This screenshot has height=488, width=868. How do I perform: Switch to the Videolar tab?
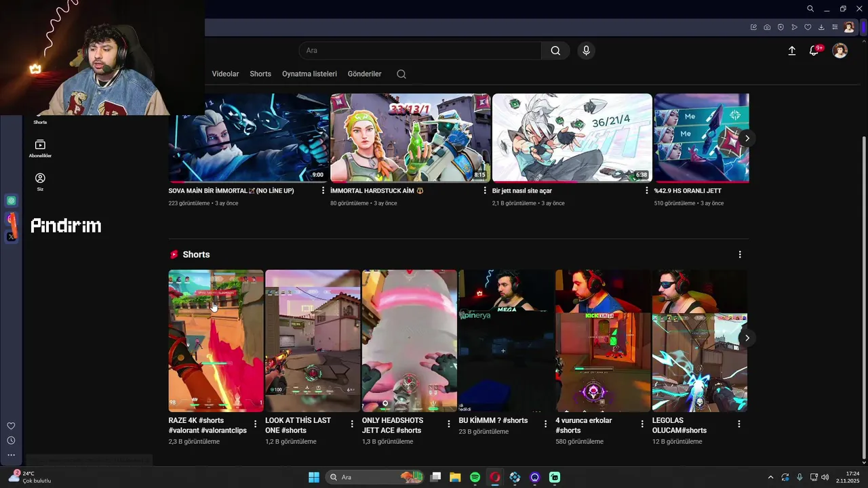(225, 74)
